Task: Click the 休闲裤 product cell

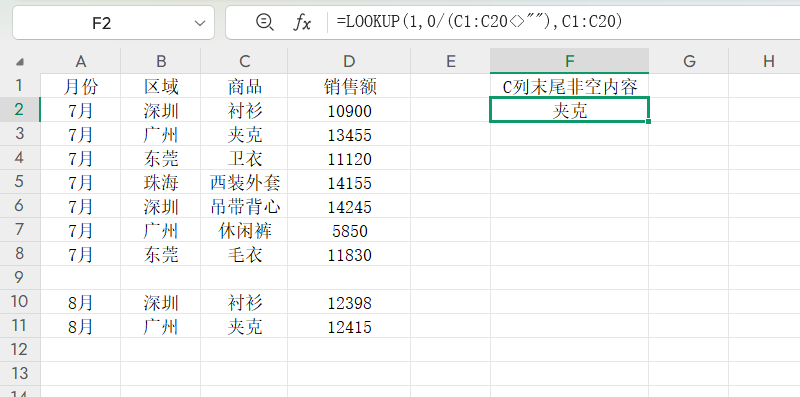Action: 244,230
